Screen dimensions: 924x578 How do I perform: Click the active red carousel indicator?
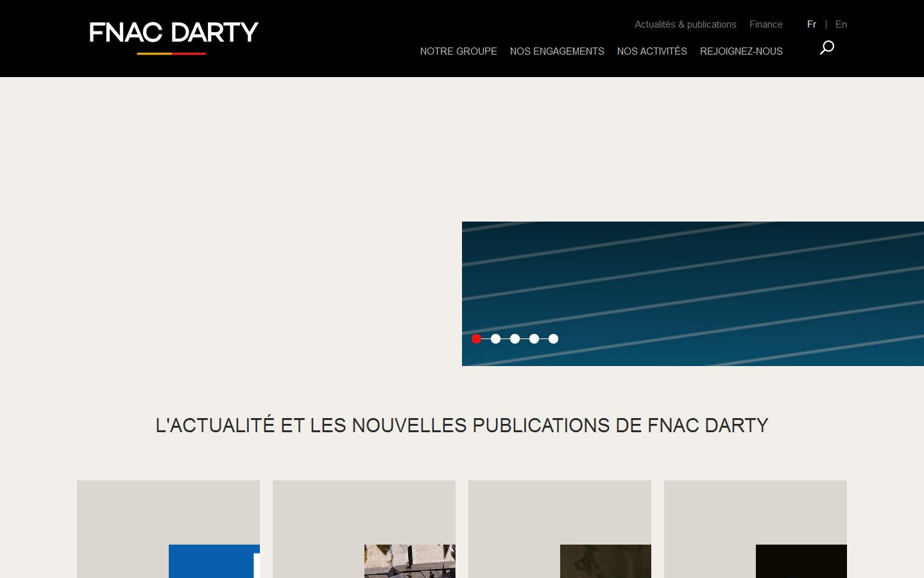pos(476,338)
